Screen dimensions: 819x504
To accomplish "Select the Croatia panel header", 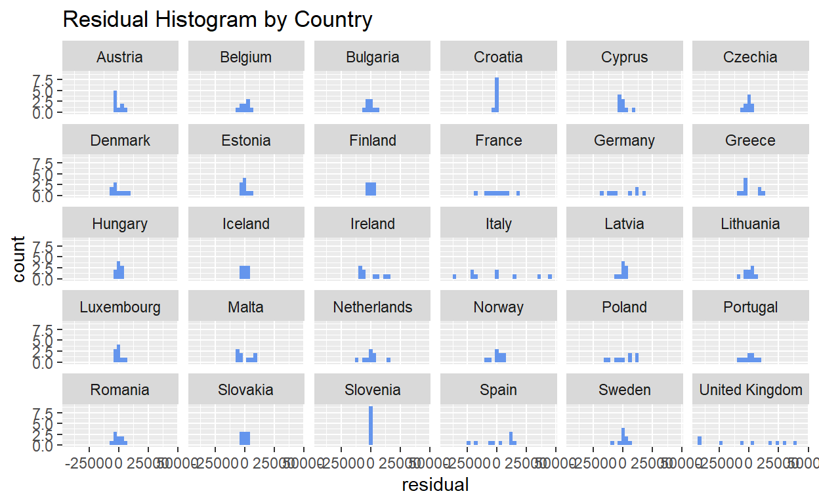I will 498,57.
